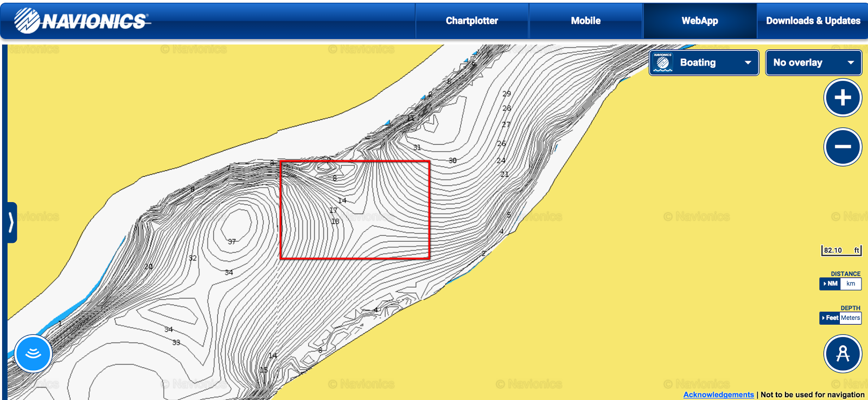Open Downloads & Updates tab
This screenshot has height=400, width=868.
coord(813,21)
